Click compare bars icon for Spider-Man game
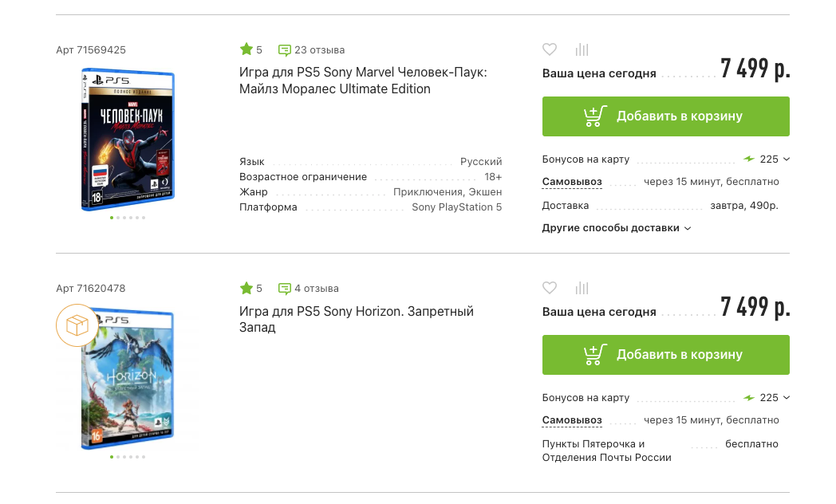Image resolution: width=836 pixels, height=504 pixels. pyautogui.click(x=582, y=49)
